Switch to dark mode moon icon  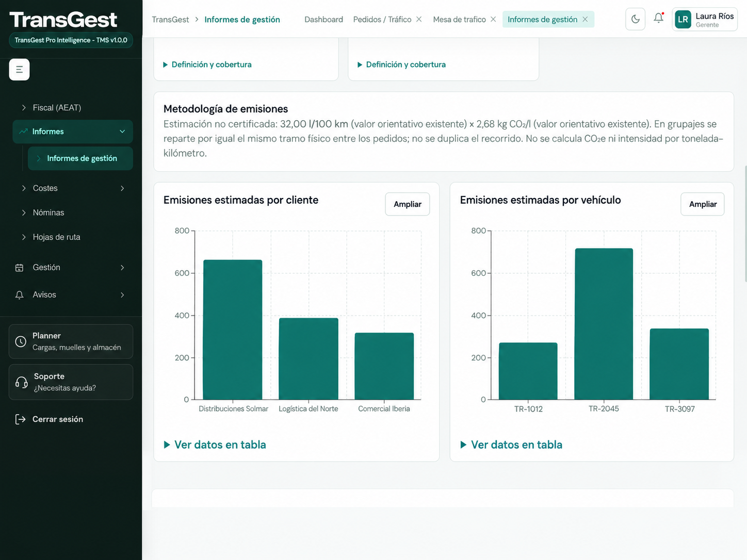point(635,19)
